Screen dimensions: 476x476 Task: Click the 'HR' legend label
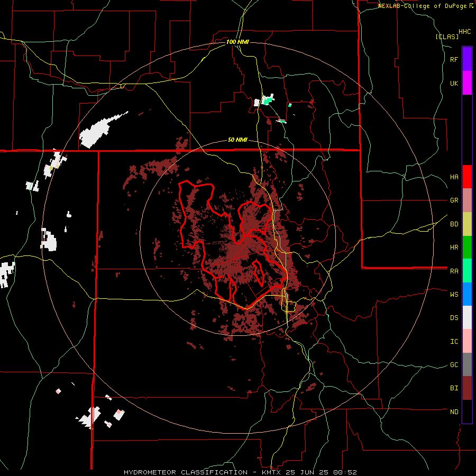(x=454, y=248)
